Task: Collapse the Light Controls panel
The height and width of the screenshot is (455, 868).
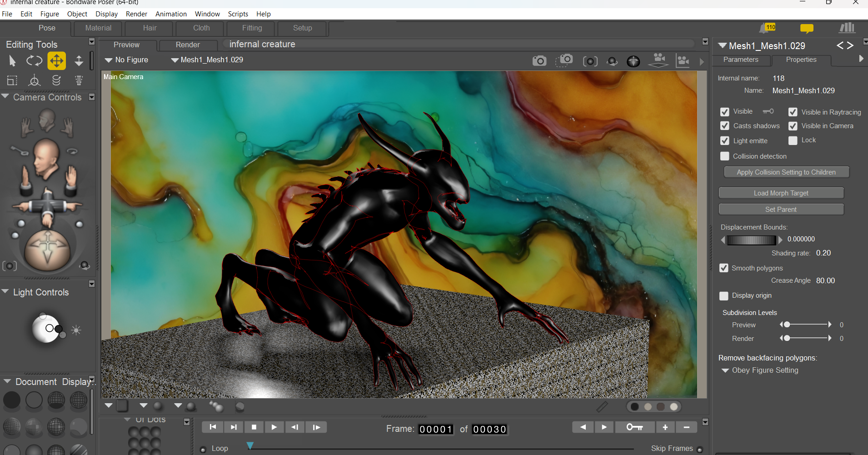Action: point(5,291)
